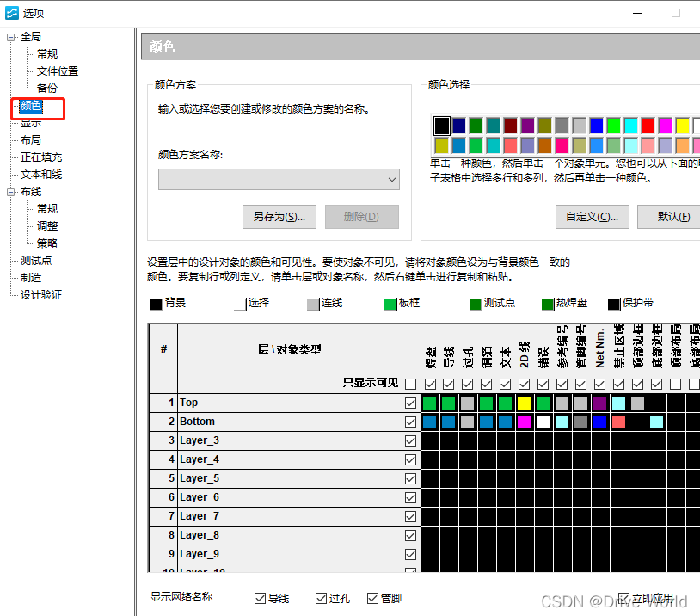Uncheck the 焊盘 column visibility checkbox

point(430,384)
